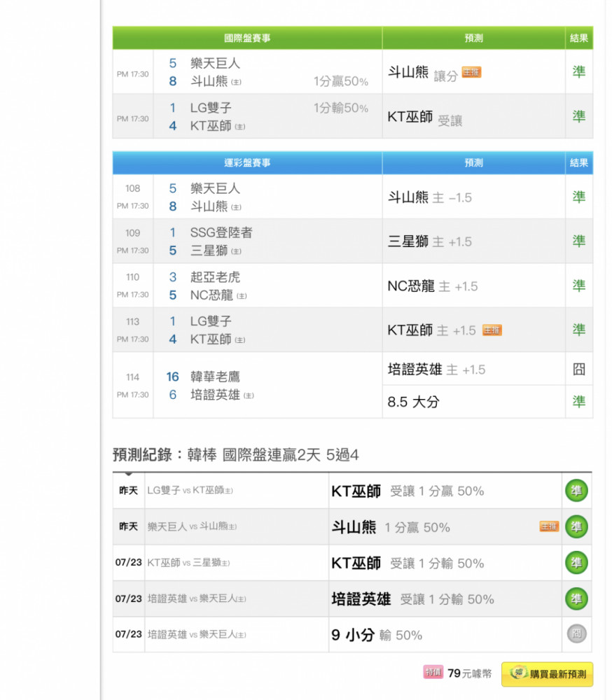Click the 8.5 大分 prediction
The width and height of the screenshot is (612, 700).
(414, 402)
